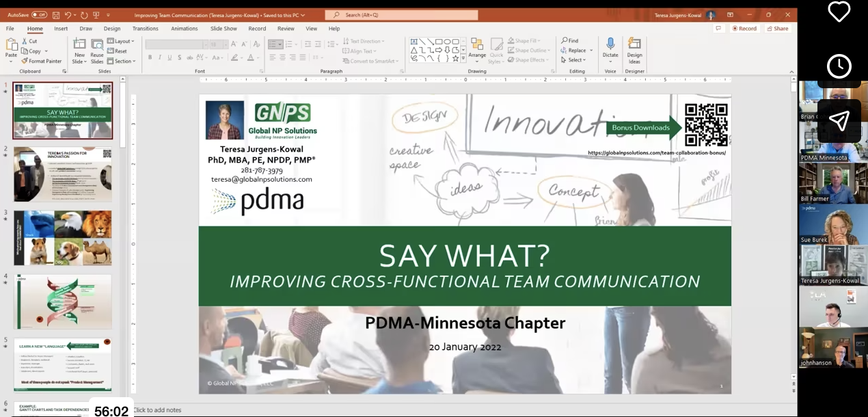Apply bold formatting from the Font group
Viewport: 868px width, 417px height.
pyautogui.click(x=150, y=58)
